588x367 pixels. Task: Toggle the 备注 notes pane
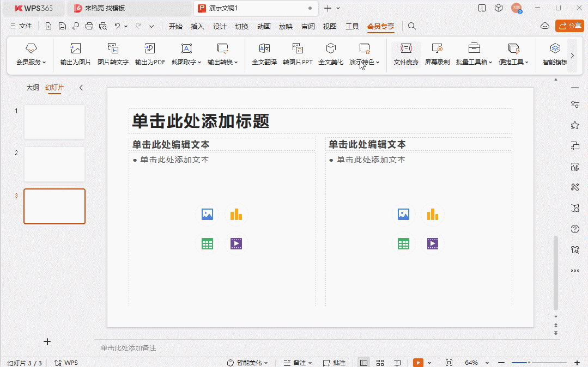coord(298,363)
